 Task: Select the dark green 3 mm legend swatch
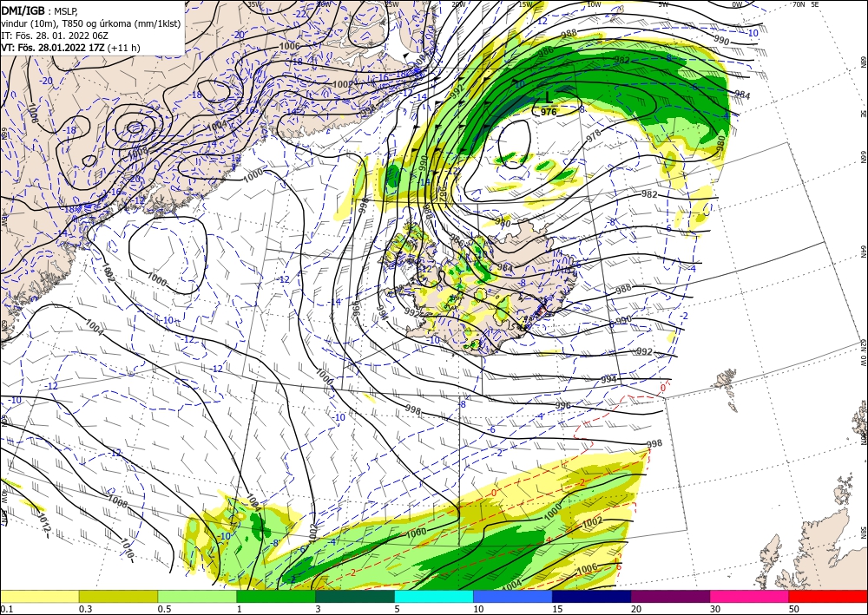click(x=355, y=596)
